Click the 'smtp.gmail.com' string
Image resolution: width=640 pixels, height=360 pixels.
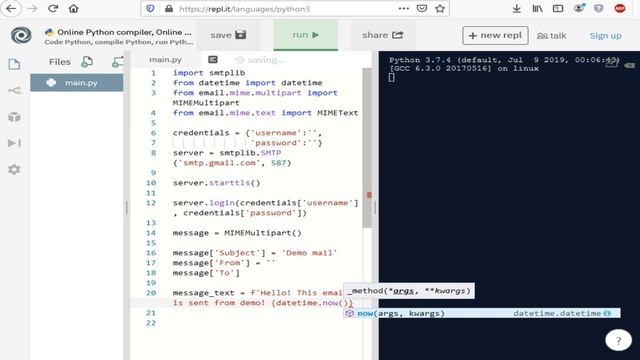(221, 163)
